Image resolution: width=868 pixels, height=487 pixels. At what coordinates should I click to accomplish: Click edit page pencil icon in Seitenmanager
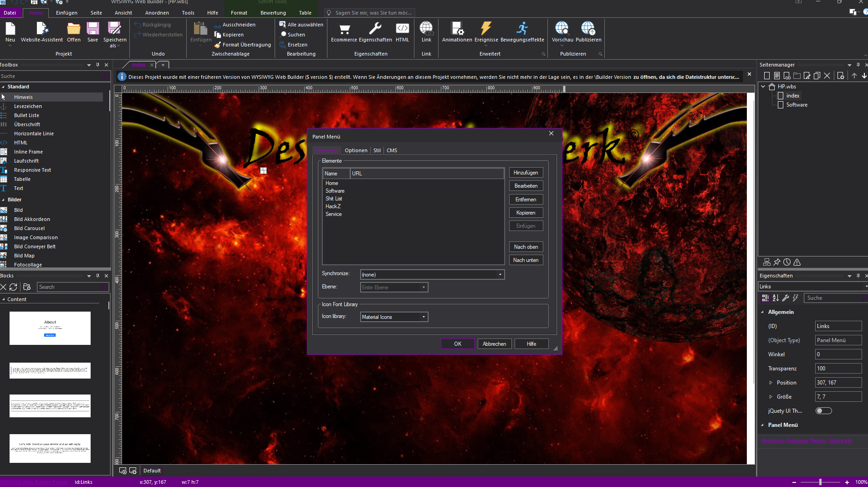(x=807, y=76)
